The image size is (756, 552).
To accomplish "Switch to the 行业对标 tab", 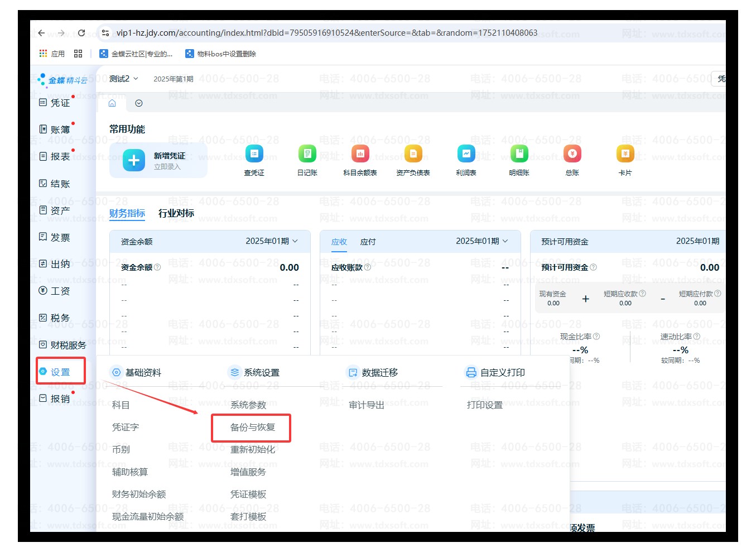I will (176, 213).
